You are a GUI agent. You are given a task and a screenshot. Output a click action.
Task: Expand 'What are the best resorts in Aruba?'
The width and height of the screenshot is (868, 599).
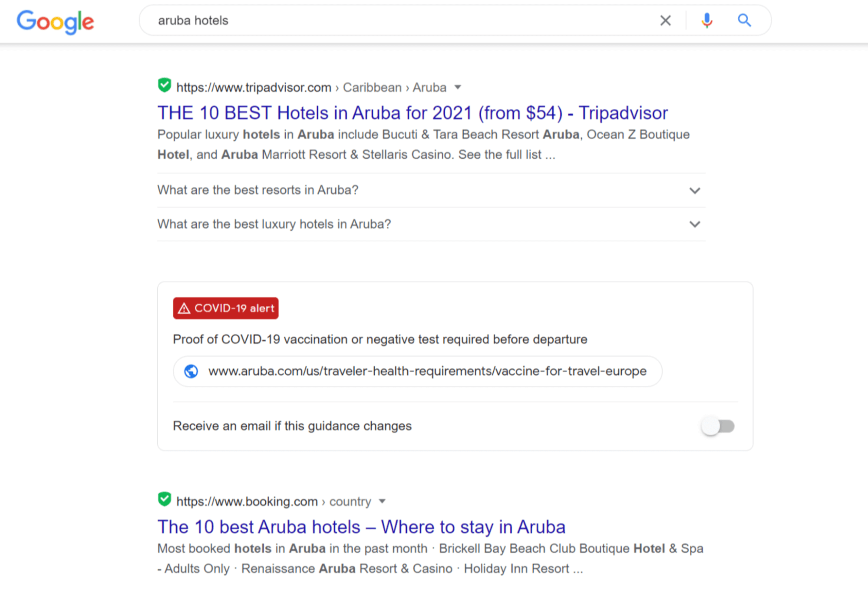(695, 191)
